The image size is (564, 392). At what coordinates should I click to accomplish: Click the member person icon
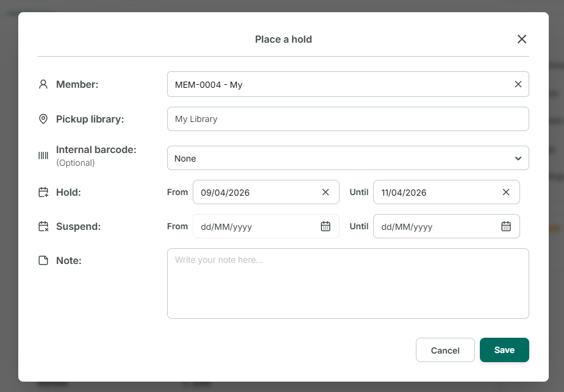coord(43,84)
